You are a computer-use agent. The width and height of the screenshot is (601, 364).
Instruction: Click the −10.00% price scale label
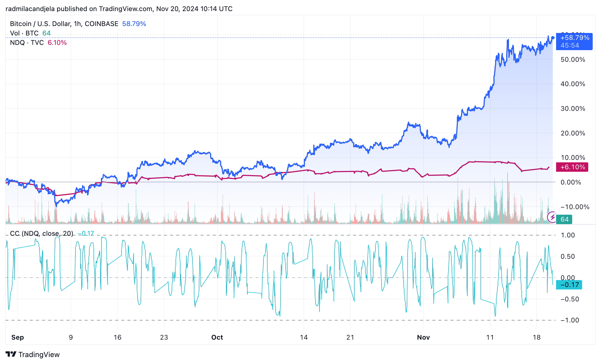pyautogui.click(x=575, y=207)
